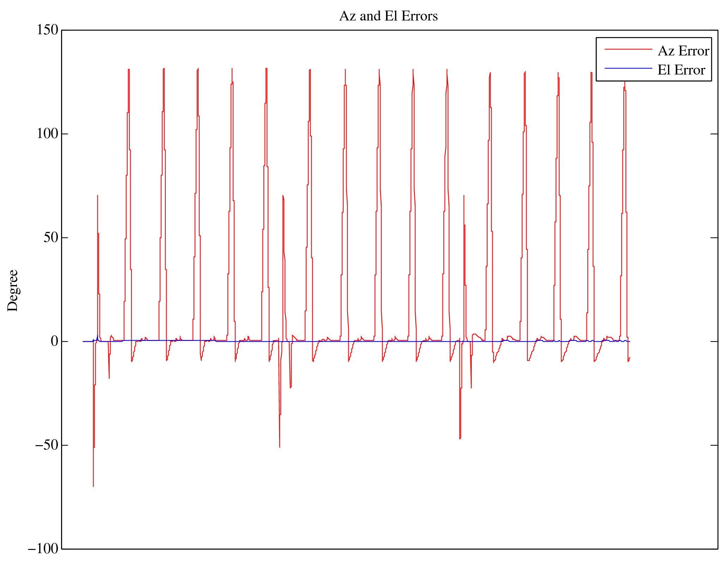
Task: Click the Degree y-axis label
Action: (13, 290)
